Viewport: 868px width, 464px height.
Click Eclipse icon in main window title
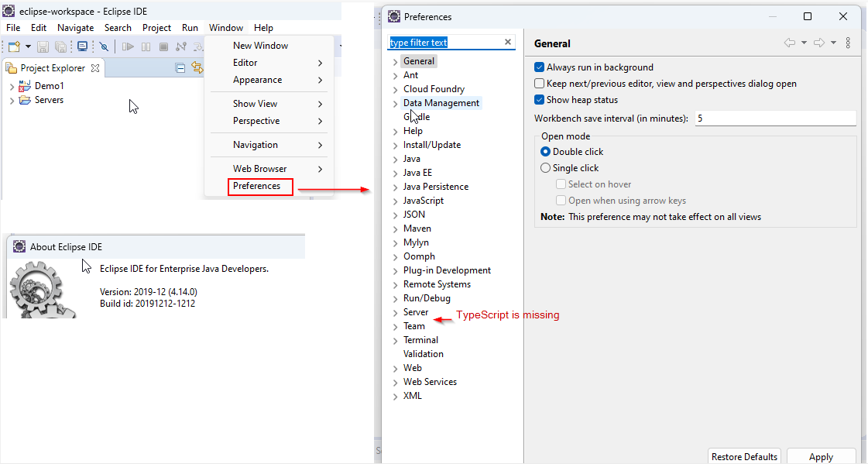tap(9, 11)
